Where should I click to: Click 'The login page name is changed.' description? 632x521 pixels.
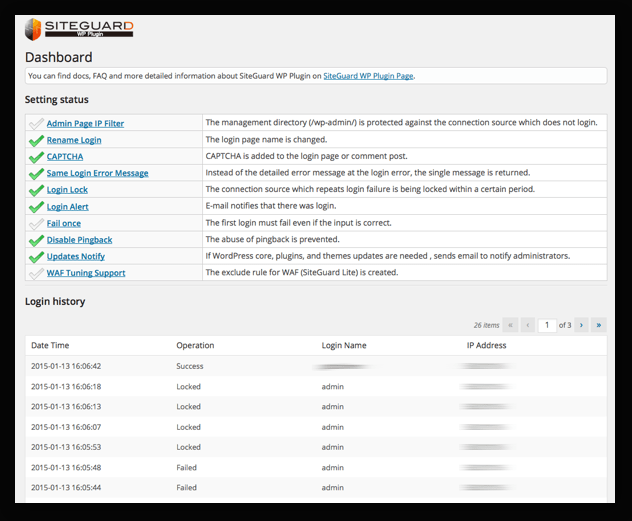(x=266, y=140)
